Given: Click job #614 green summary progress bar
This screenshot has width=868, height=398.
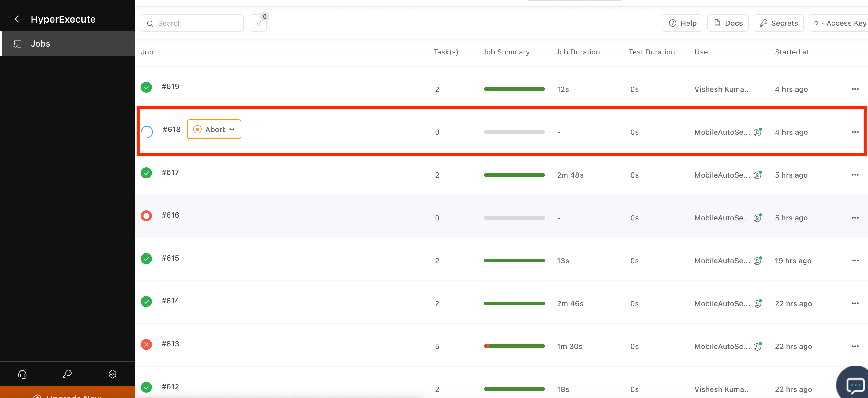Looking at the screenshot, I should coord(514,304).
